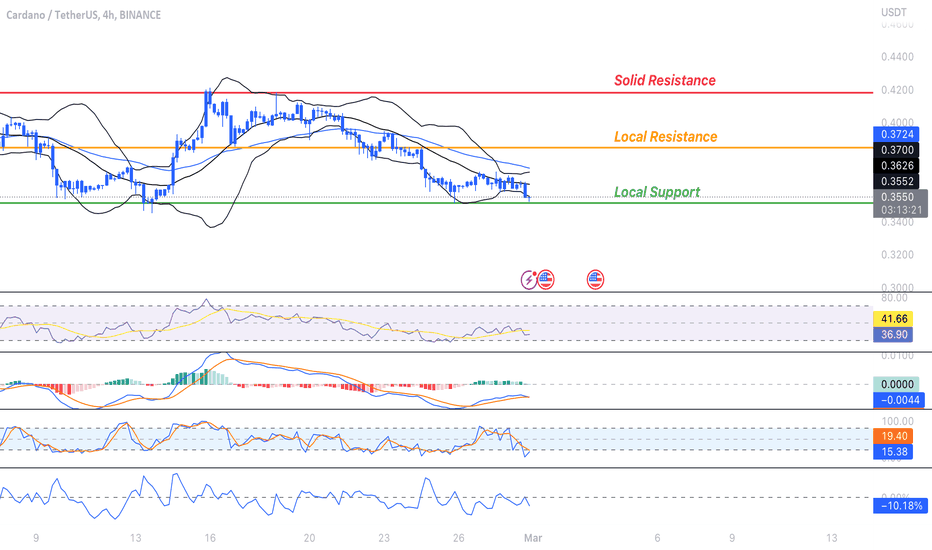Click date label 26 on time axis
Viewport: 932px width, 550px height.
click(458, 538)
